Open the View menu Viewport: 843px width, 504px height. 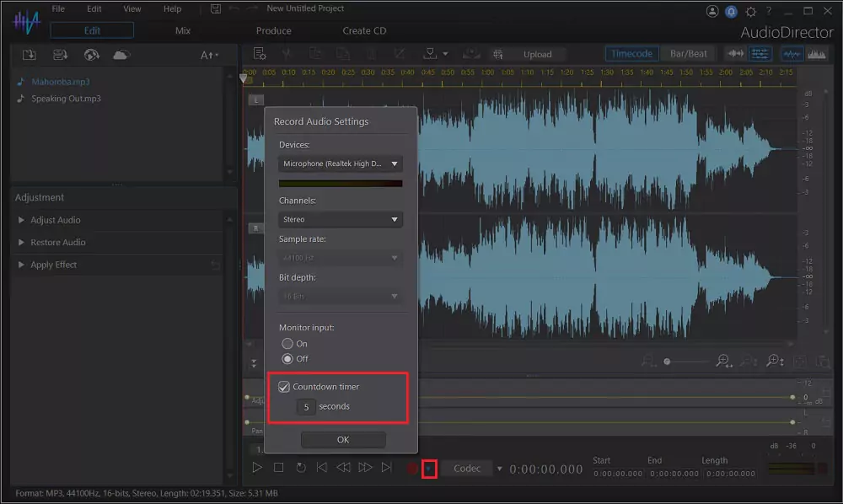(x=132, y=8)
